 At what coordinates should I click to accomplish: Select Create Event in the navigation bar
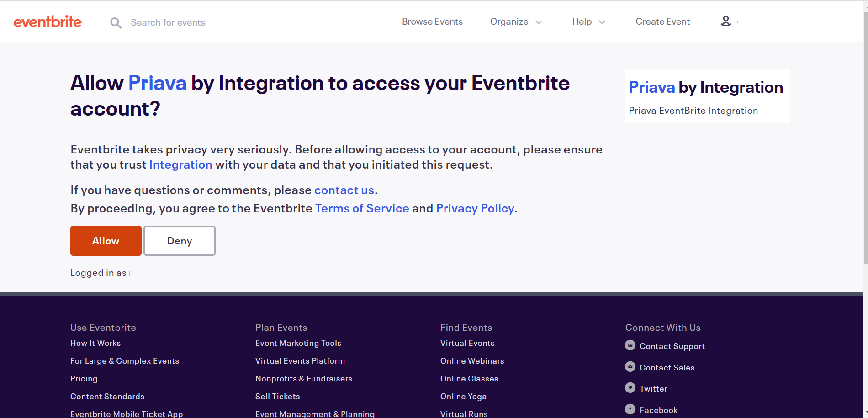tap(662, 21)
